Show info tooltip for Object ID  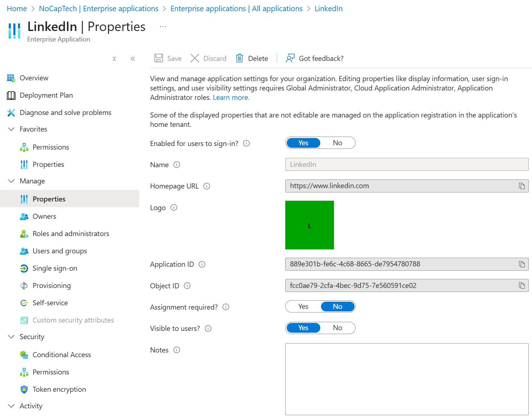(187, 286)
